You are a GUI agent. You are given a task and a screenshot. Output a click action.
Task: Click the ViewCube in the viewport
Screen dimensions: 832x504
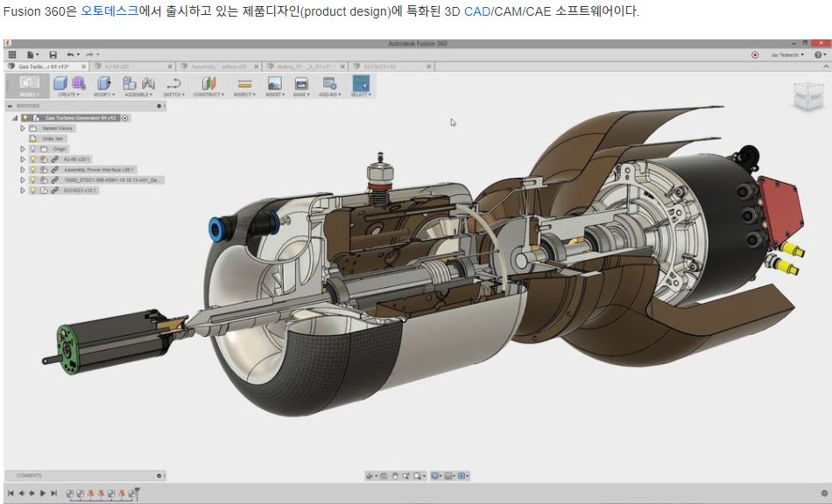tap(808, 96)
